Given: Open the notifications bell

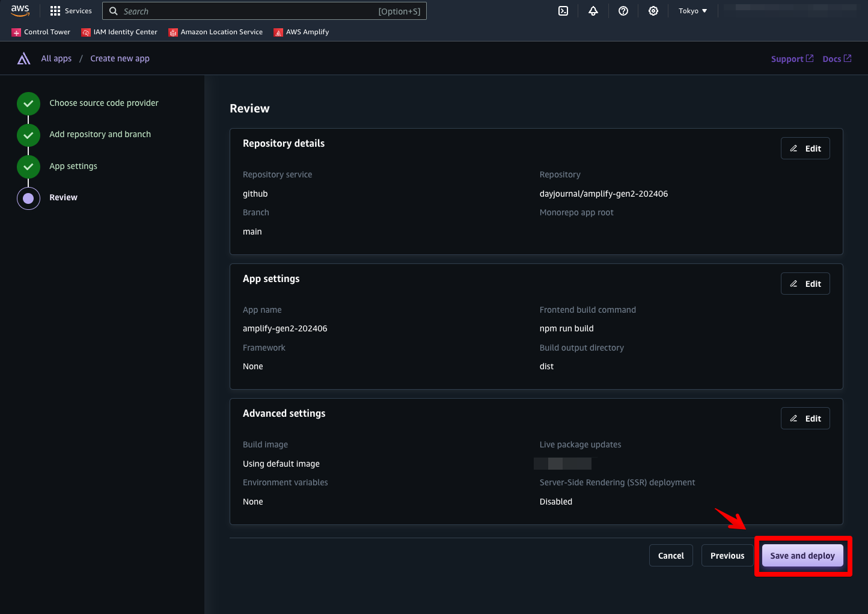Looking at the screenshot, I should (x=593, y=11).
